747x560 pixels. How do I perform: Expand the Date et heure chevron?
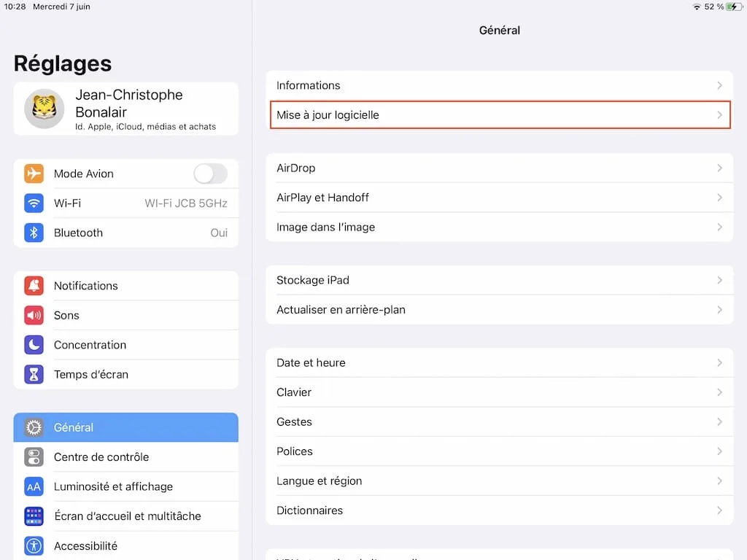click(x=721, y=362)
